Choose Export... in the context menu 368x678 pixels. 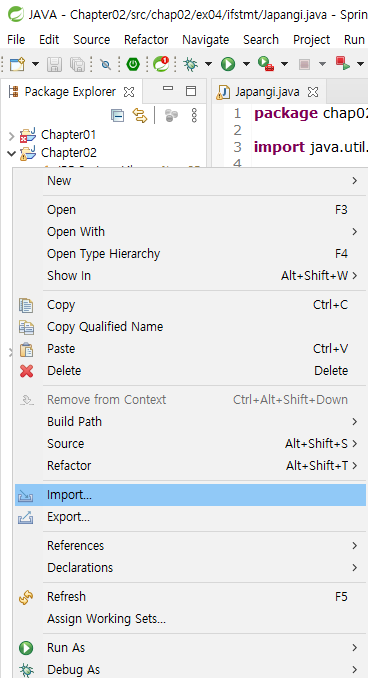point(190,517)
